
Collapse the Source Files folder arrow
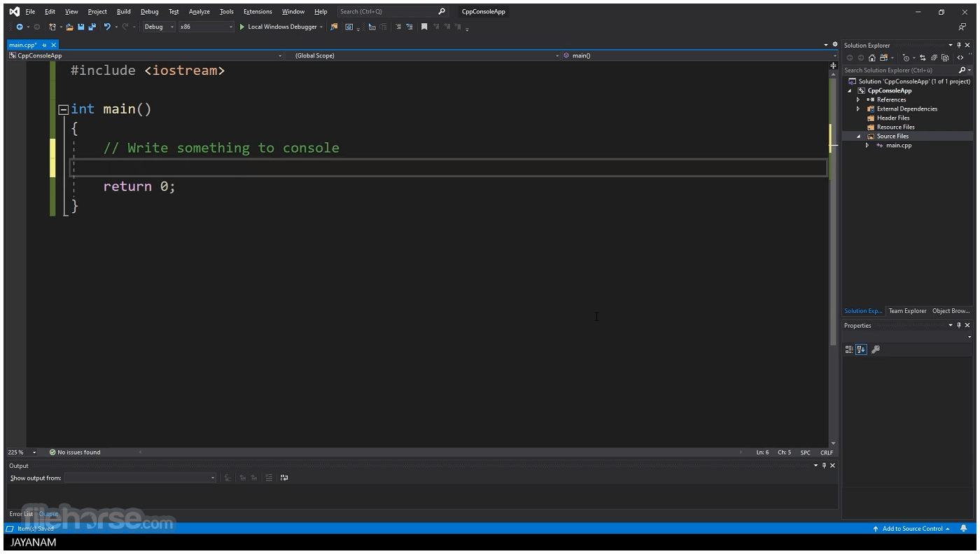(858, 137)
